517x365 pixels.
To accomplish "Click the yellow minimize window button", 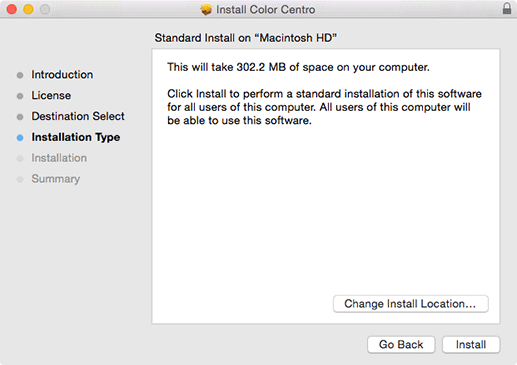I will pyautogui.click(x=28, y=9).
